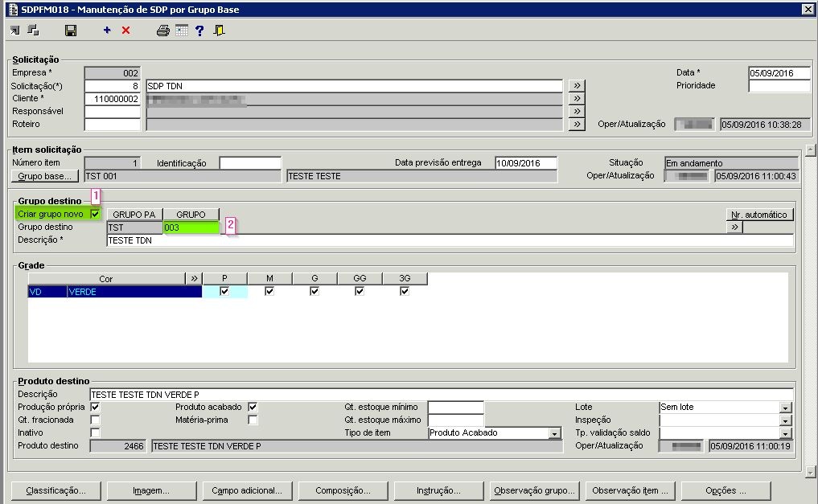
Task: Exit the screen with the door icon
Action: click(219, 31)
